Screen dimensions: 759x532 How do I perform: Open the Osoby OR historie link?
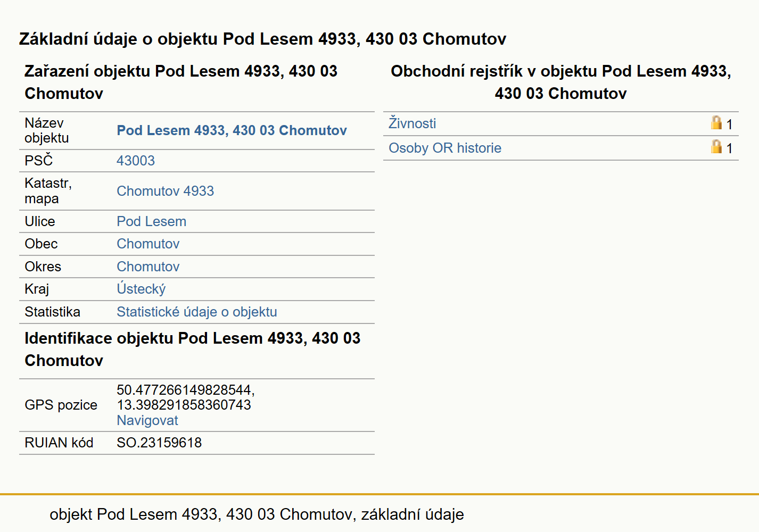(445, 148)
